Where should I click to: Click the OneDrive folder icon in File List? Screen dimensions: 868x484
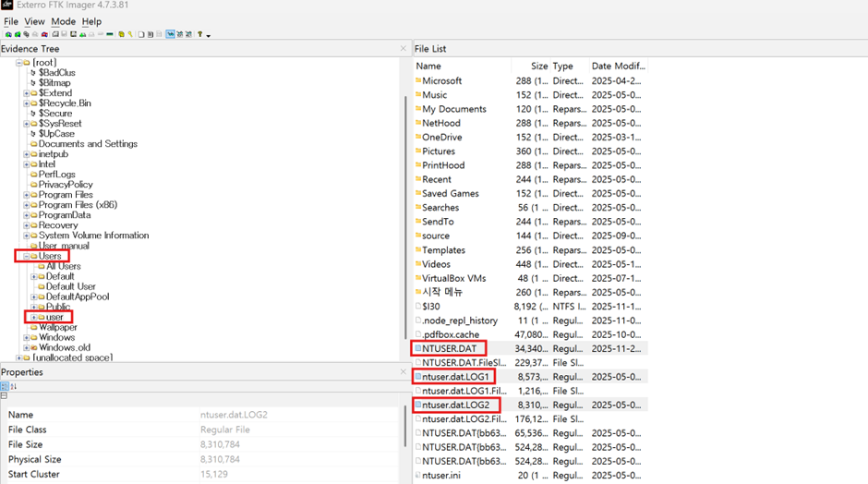[418, 137]
